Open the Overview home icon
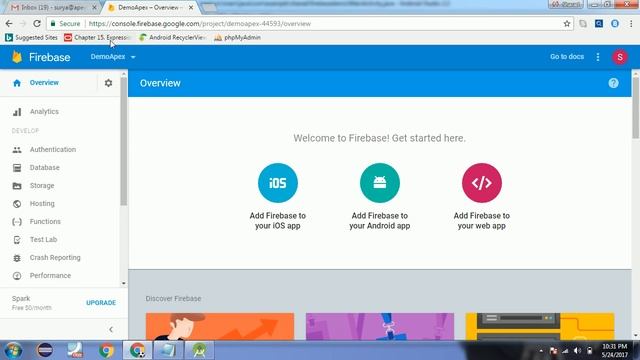 (17, 83)
